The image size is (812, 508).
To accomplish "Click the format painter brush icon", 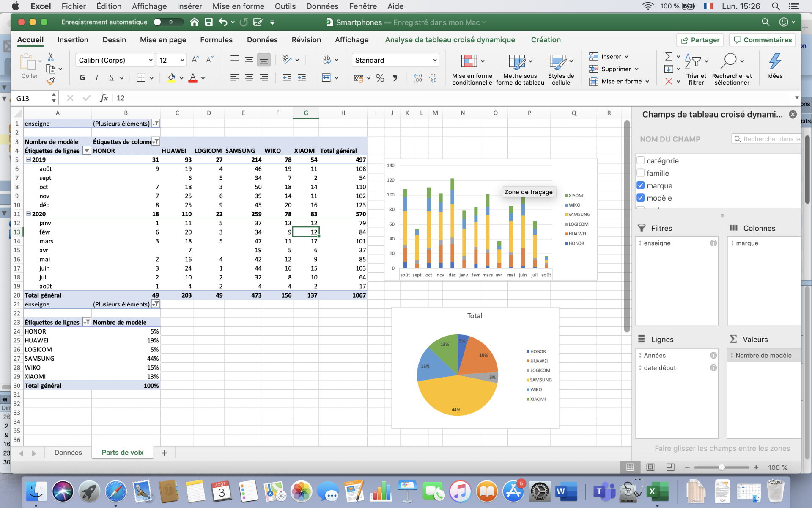I will coord(51,80).
